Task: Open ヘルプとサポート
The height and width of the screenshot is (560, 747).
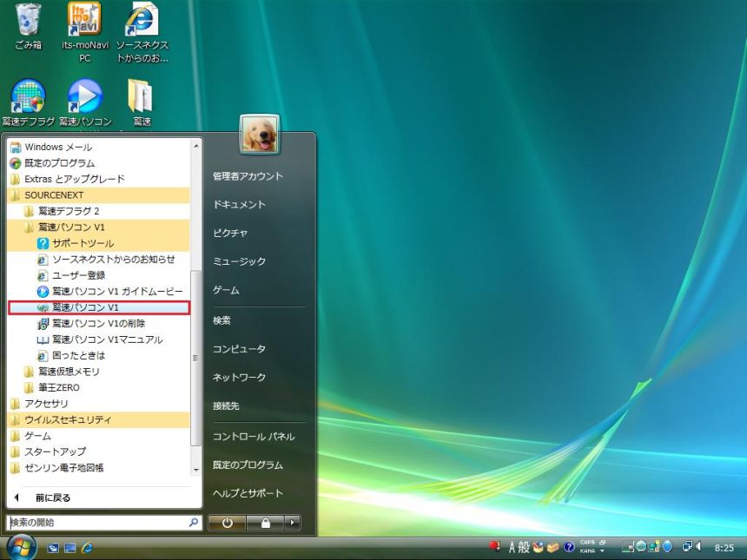Action: click(248, 493)
